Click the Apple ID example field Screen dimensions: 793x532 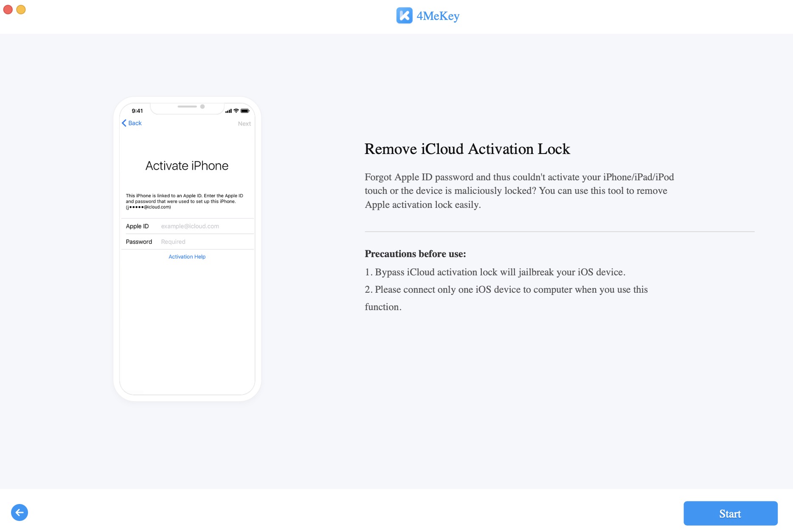[187, 226]
